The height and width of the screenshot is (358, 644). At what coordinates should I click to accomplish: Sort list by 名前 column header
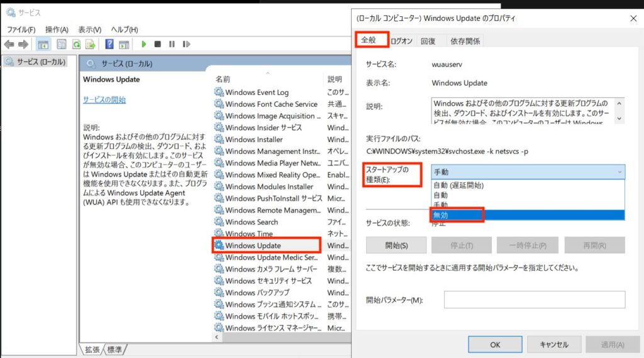click(268, 79)
